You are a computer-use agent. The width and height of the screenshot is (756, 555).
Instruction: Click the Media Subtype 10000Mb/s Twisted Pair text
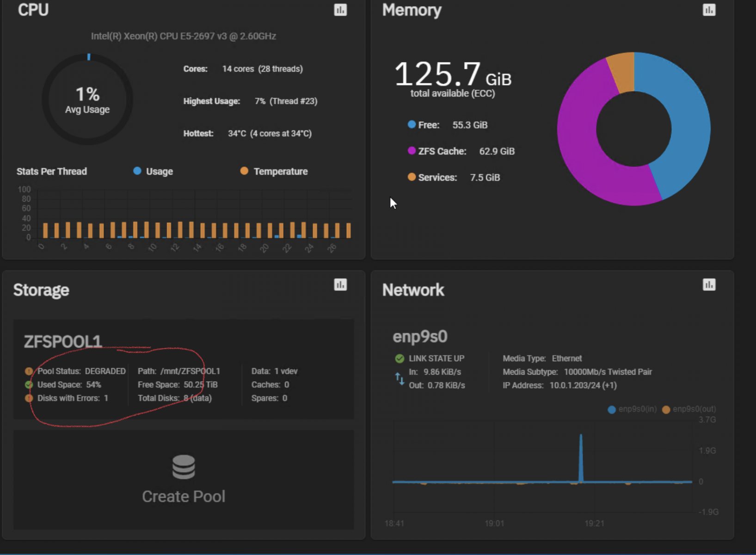tap(577, 372)
